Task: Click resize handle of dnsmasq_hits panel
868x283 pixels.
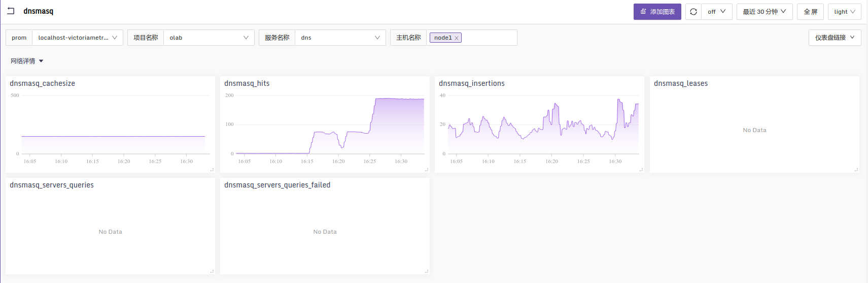Action: point(427,170)
